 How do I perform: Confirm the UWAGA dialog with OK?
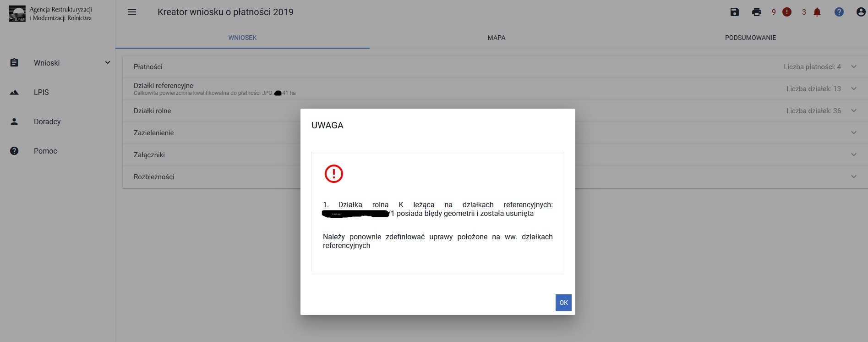point(563,303)
